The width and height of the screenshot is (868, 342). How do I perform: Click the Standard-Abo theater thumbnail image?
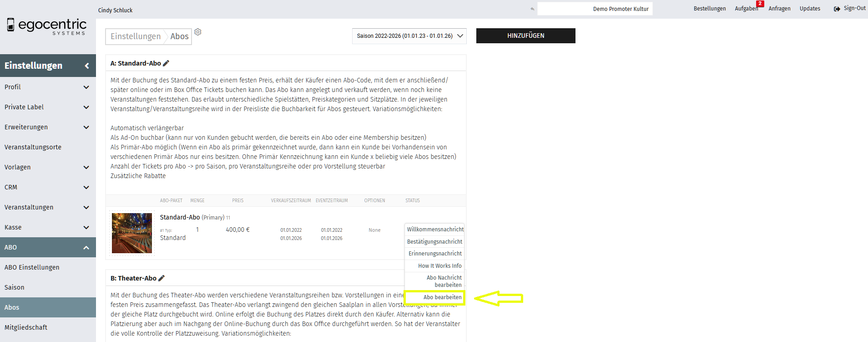click(132, 233)
